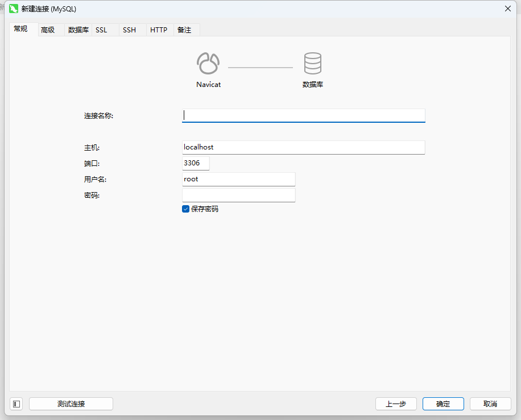The height and width of the screenshot is (420, 521).
Task: Go back with the 上一步 button
Action: click(396, 404)
